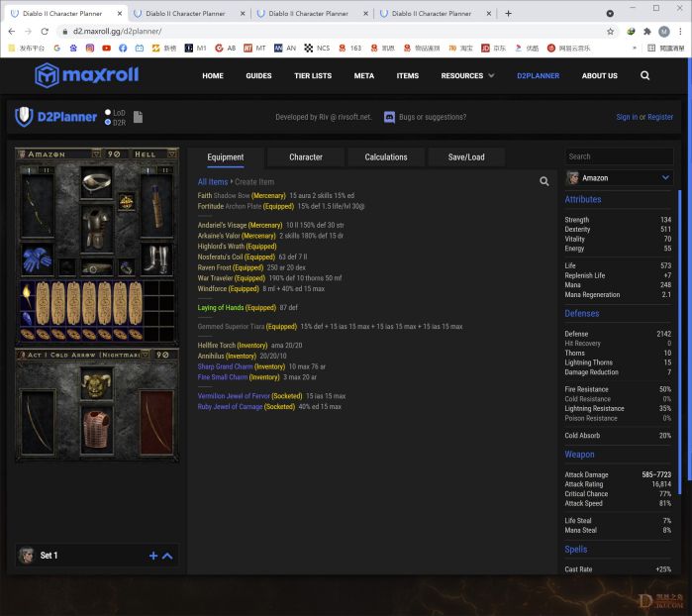The image size is (692, 616).
Task: Open the Items menu item
Action: tap(407, 75)
